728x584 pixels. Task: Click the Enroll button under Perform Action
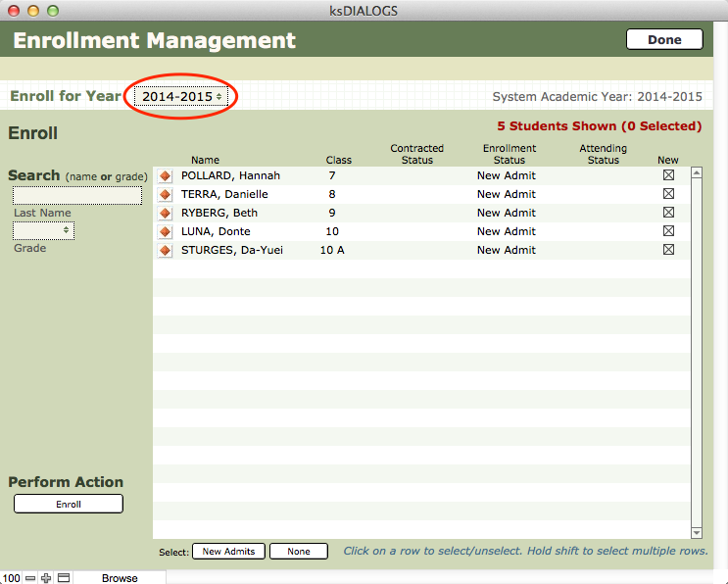point(69,505)
